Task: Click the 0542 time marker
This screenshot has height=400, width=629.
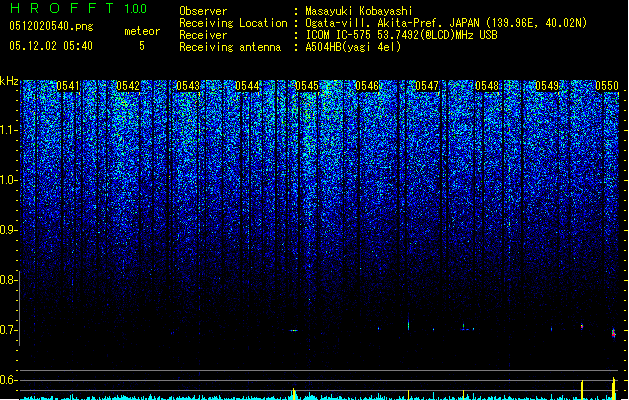Action: click(128, 86)
